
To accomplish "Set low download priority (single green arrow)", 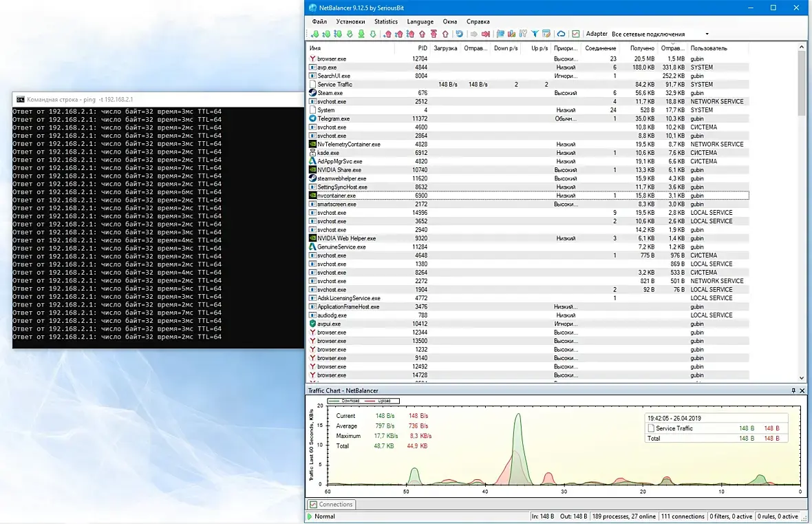I will tap(315, 34).
